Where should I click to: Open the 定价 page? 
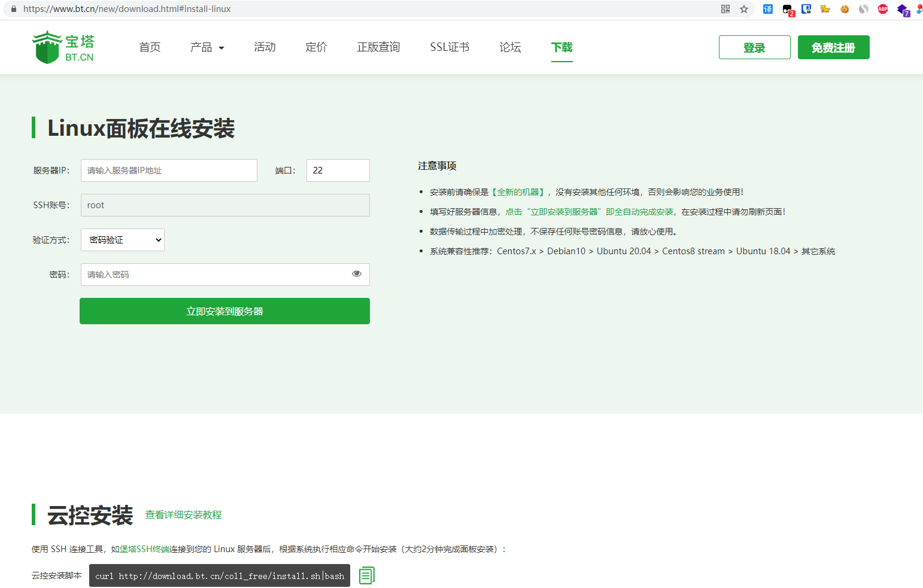point(316,47)
